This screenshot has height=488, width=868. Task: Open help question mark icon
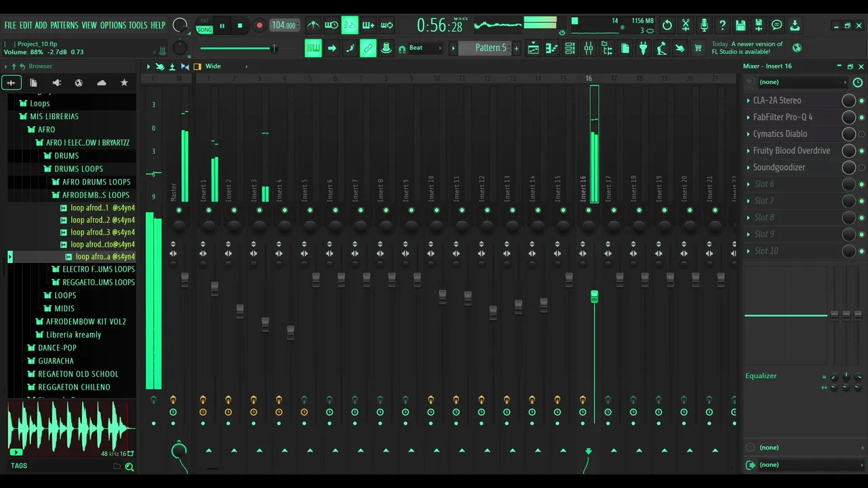(722, 25)
